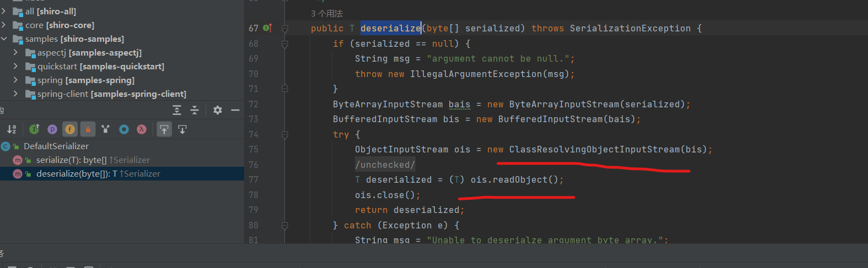Toggle the purple Show Properties icon

(52, 129)
